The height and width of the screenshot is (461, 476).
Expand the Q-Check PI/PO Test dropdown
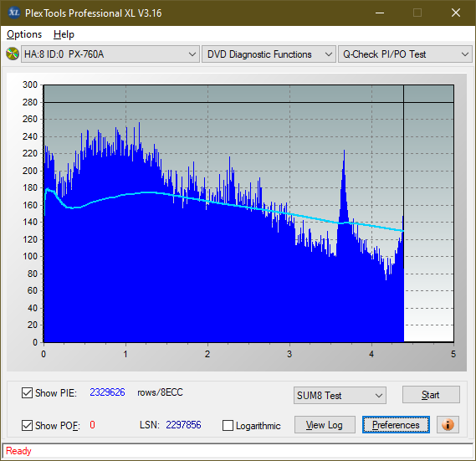405,54
